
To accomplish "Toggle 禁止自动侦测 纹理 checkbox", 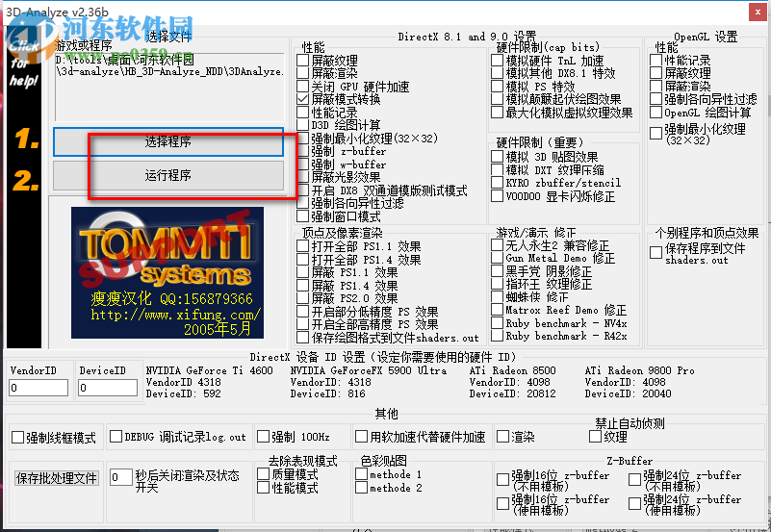I will click(x=595, y=436).
